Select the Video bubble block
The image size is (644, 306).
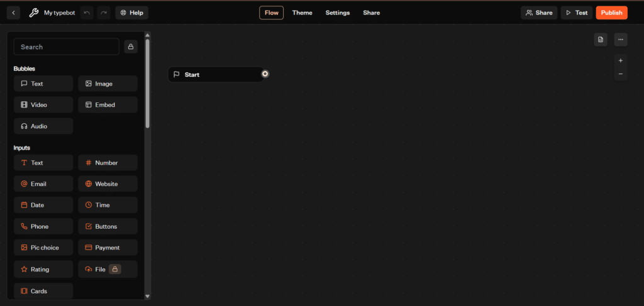coord(43,105)
